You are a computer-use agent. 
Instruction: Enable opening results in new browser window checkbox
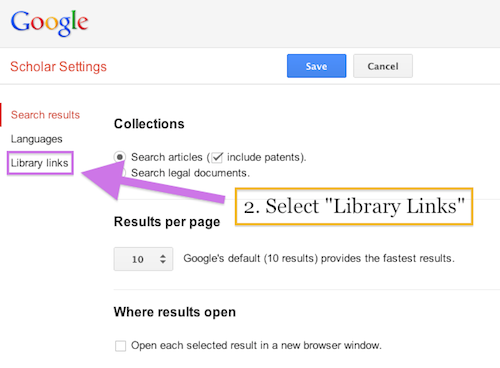[120, 346]
